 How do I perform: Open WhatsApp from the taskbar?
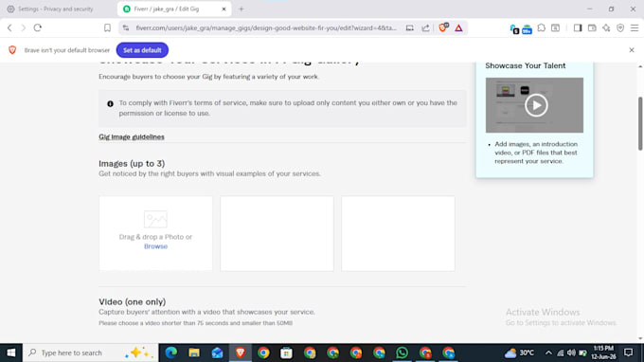pos(402,353)
